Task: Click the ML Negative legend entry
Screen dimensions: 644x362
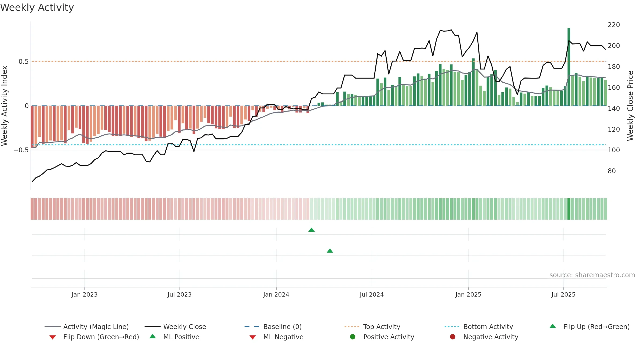Action: coord(276,337)
